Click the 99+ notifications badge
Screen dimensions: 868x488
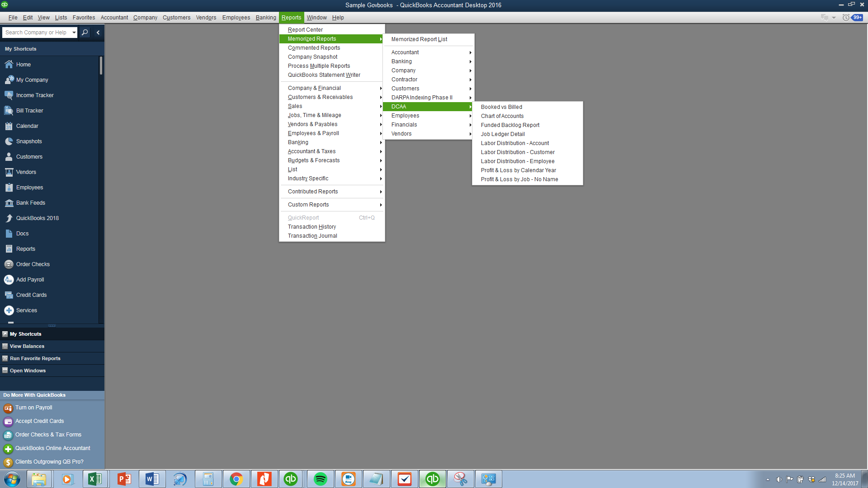point(858,18)
